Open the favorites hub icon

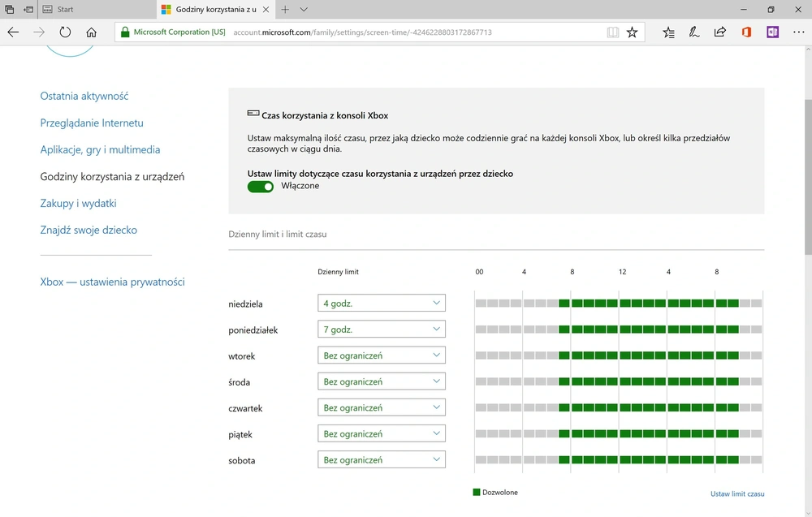coord(668,32)
